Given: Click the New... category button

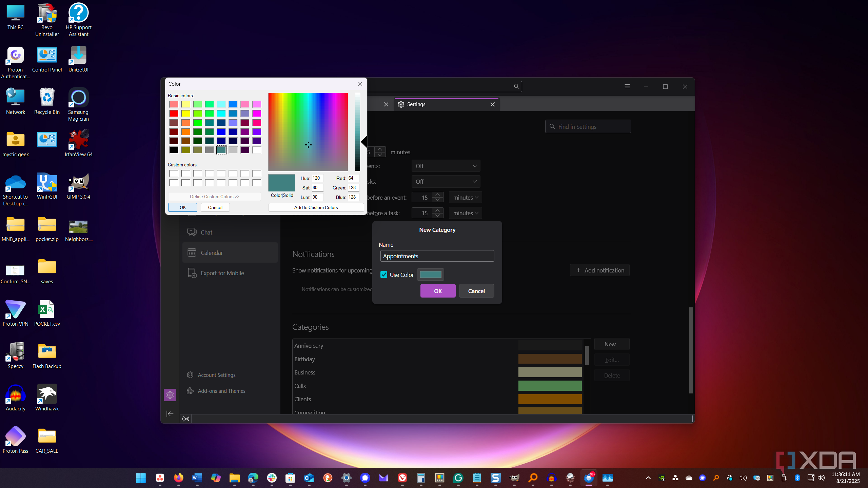Looking at the screenshot, I should click(612, 344).
